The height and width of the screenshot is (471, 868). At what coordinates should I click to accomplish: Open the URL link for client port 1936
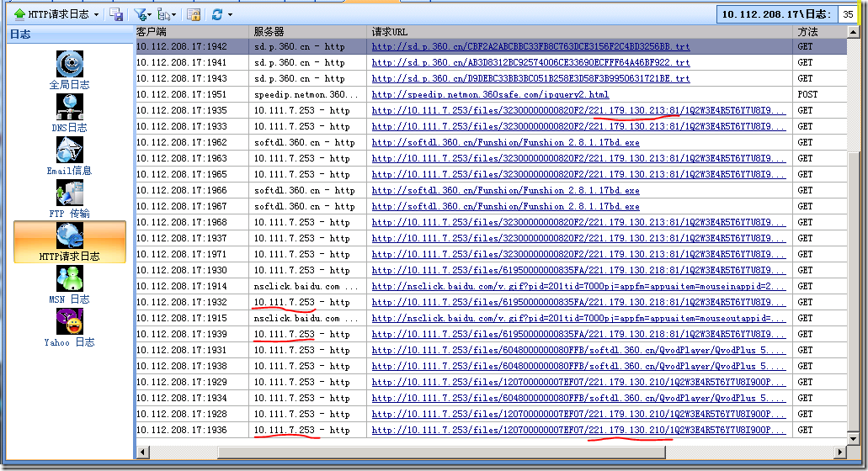[x=578, y=430]
